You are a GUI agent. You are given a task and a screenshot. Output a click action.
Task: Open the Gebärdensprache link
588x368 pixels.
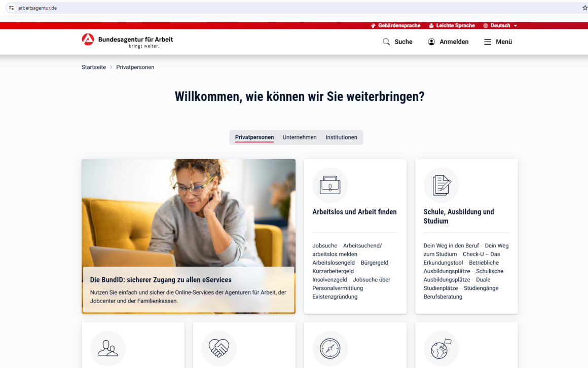click(395, 25)
